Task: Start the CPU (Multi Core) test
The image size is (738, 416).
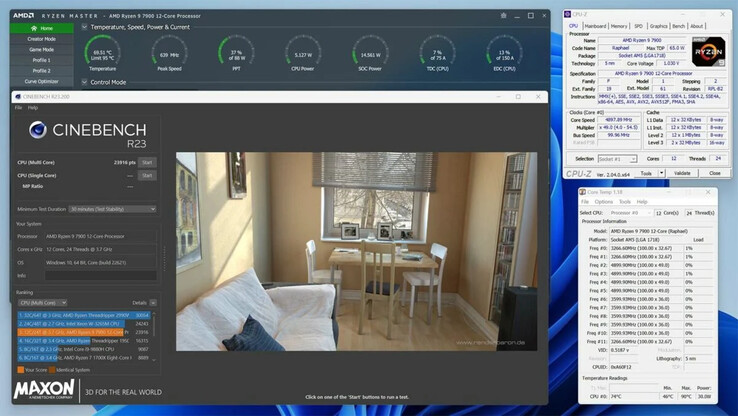Action: click(x=147, y=162)
